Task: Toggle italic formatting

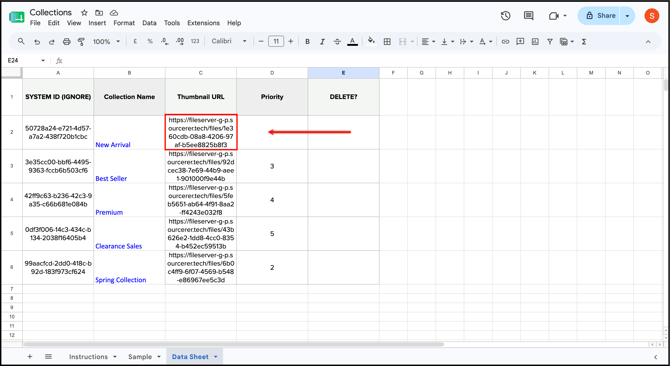Action: coord(322,41)
